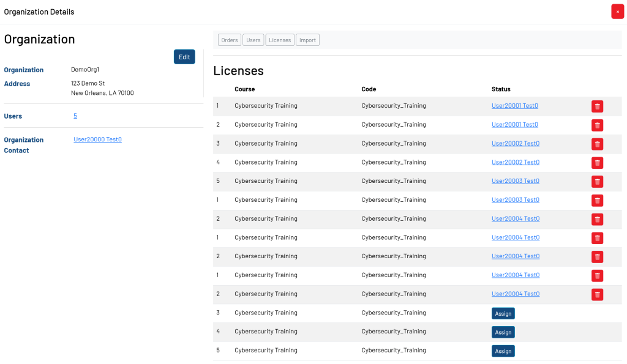This screenshot has width=627, height=364.
Task: Delete license 2 assigned to User20001 Test0
Action: click(x=597, y=125)
